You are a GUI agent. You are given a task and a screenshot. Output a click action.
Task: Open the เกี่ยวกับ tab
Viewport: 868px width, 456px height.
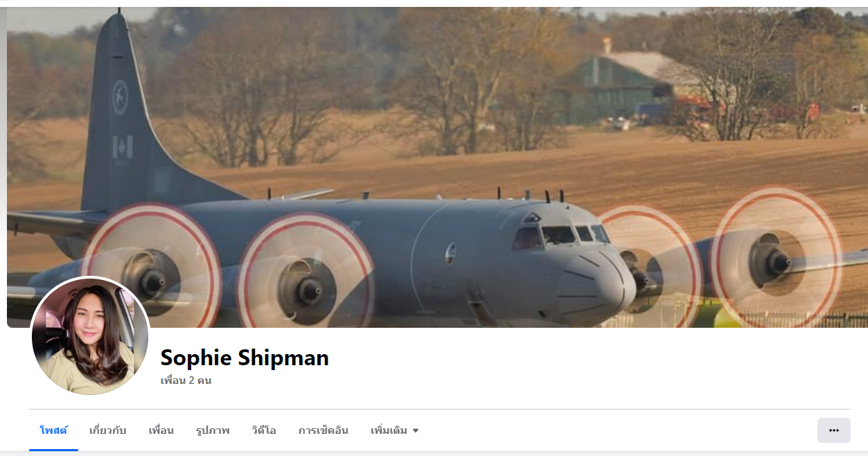108,430
